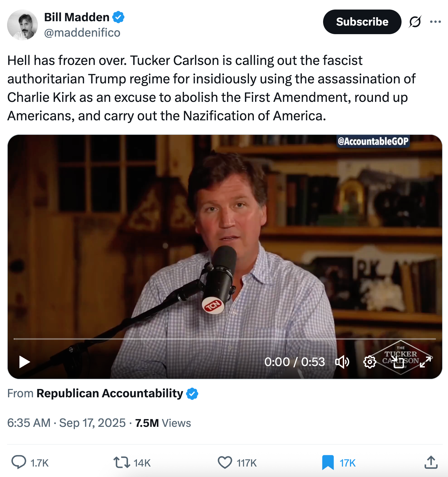Viewport: 448px width, 477px height.
Task: Repost using the retweet icon
Action: [x=122, y=463]
